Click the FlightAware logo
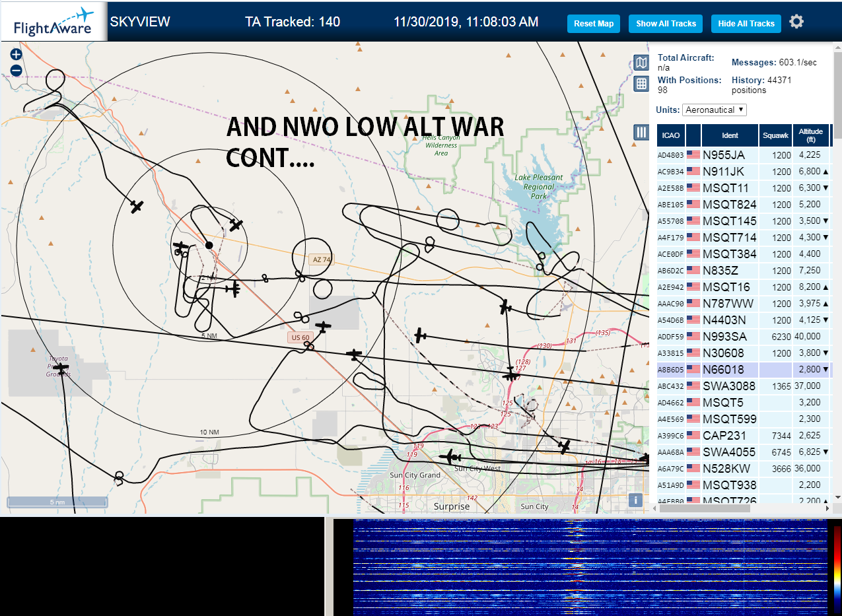Screen dimensions: 842x616 pyautogui.click(x=53, y=22)
